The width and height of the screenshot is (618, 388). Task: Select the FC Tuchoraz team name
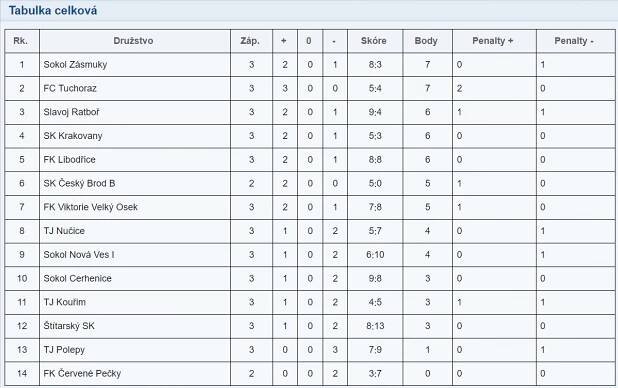point(70,88)
